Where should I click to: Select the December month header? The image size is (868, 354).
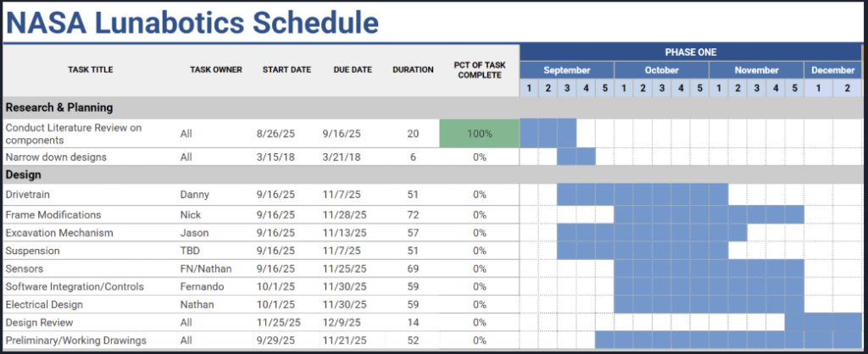click(832, 70)
